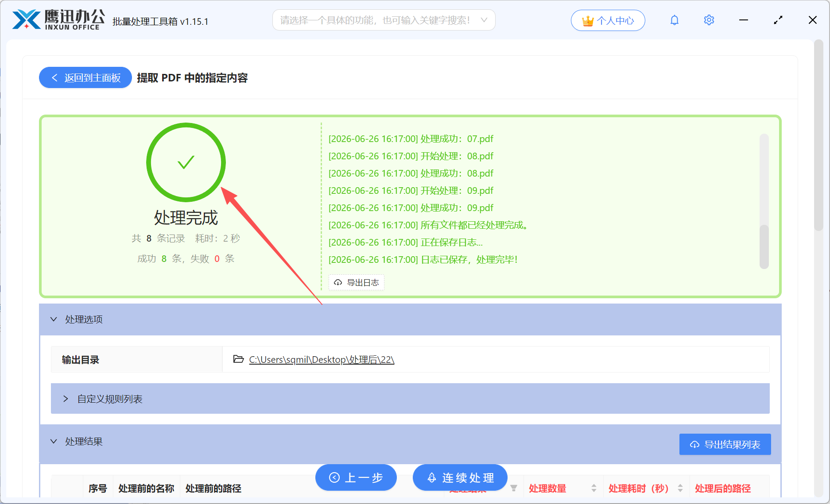The height and width of the screenshot is (504, 830).
Task: Click the crown icon in 个人中心
Action: point(588,21)
